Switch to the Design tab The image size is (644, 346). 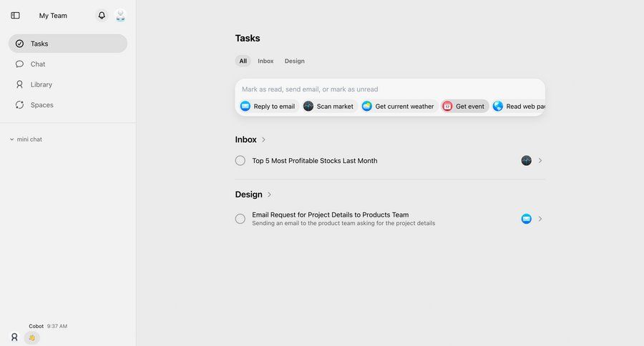coord(294,61)
